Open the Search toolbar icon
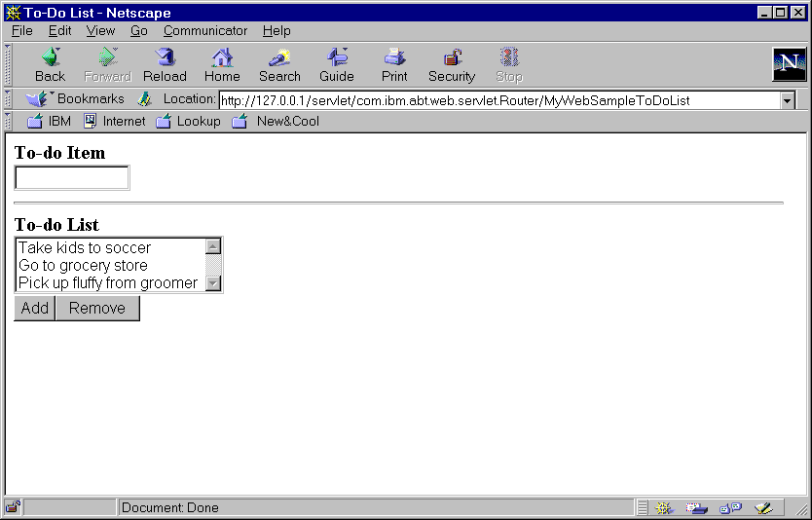812x520 pixels. tap(279, 63)
